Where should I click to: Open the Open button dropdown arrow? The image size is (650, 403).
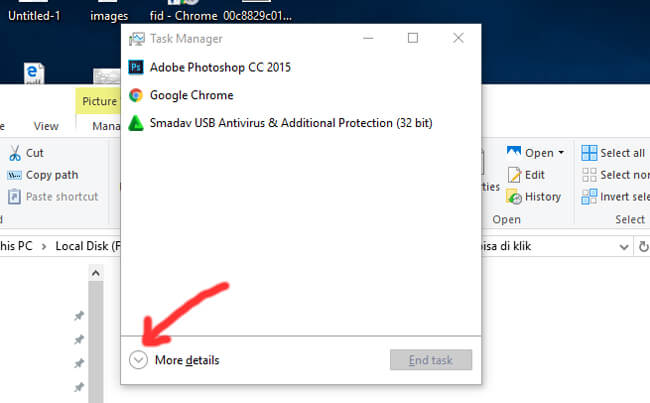pos(561,153)
